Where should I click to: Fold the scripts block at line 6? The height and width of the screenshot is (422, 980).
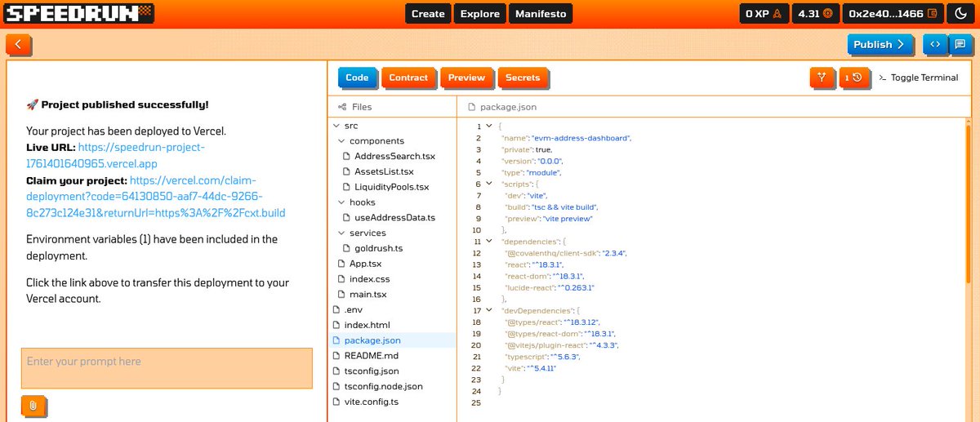(488, 184)
